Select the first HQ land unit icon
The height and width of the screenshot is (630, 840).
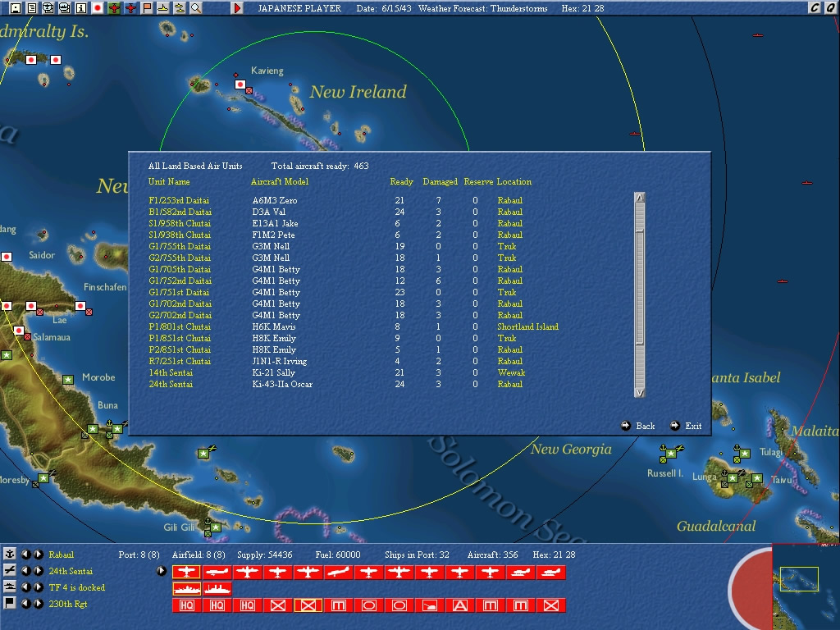pyautogui.click(x=186, y=605)
